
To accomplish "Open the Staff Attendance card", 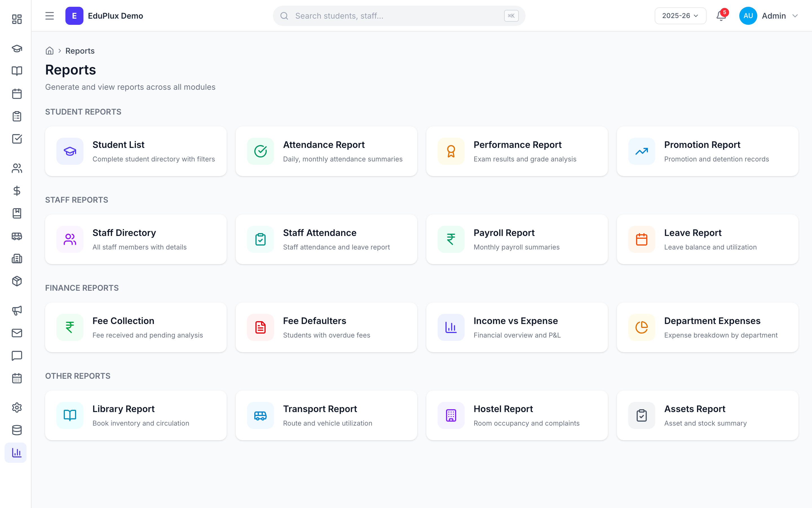I will (326, 239).
